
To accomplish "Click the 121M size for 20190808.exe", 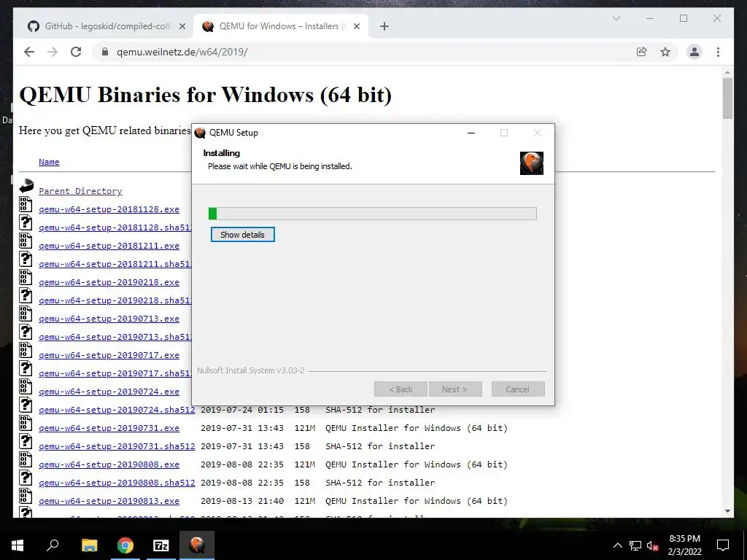I will pyautogui.click(x=304, y=464).
